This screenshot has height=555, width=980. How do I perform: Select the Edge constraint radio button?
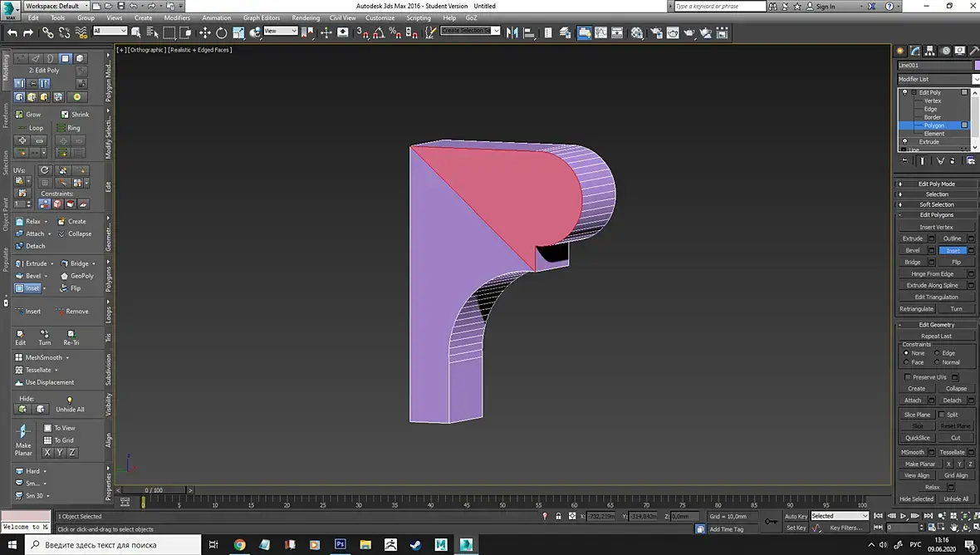click(x=938, y=353)
